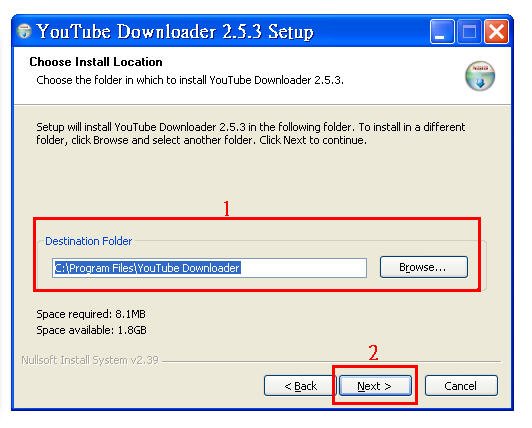Viewport: 532px width, 428px height.
Task: Click the Nullsoft Install System v2.39 label
Action: pos(90,360)
